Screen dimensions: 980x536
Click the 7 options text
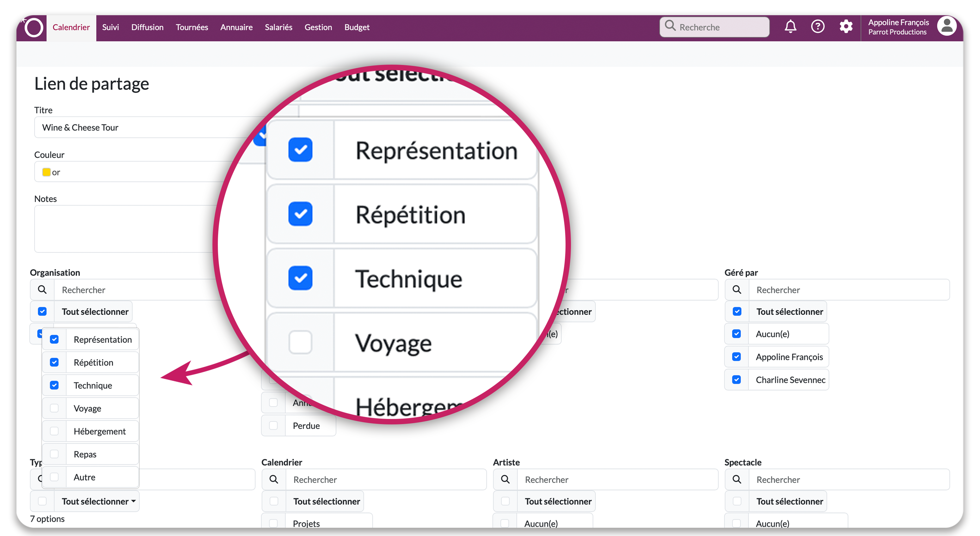pos(47,519)
